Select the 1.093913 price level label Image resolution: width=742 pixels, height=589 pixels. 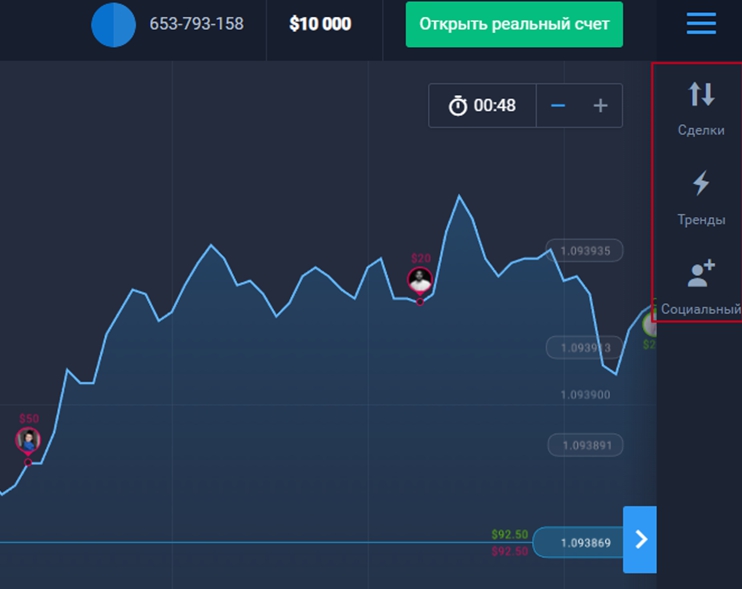[585, 348]
